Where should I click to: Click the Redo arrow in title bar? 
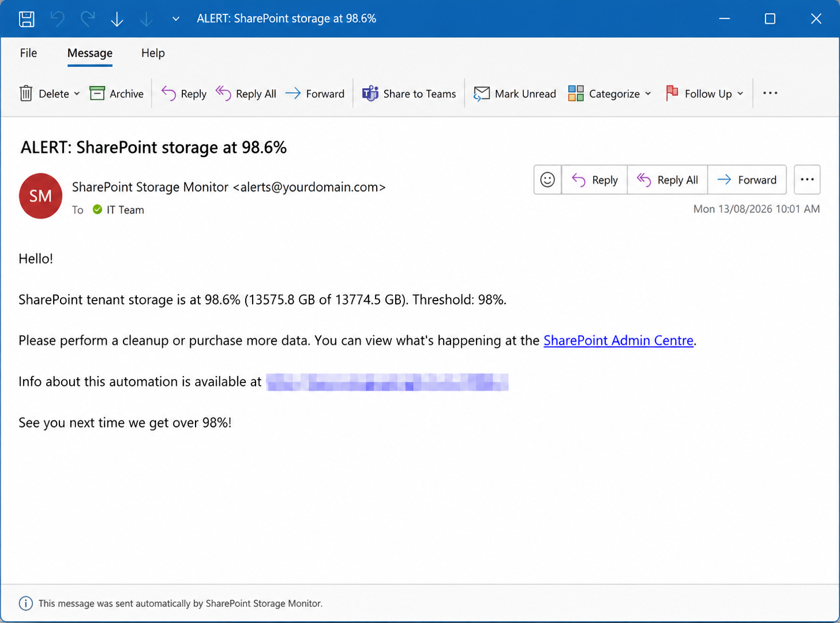(88, 19)
